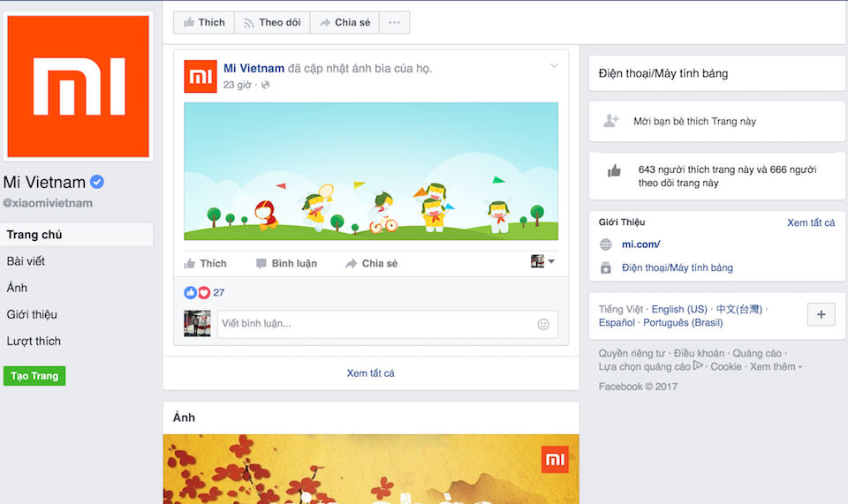Click Mời bạn bè thích Trang này
848x504 pixels.
(694, 122)
